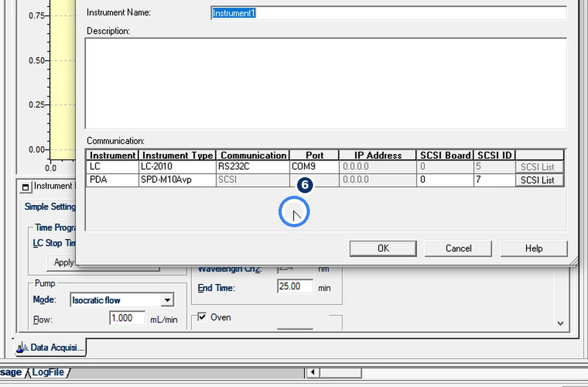588x387 pixels.
Task: Click the instrument panel window icon
Action: [x=25, y=187]
